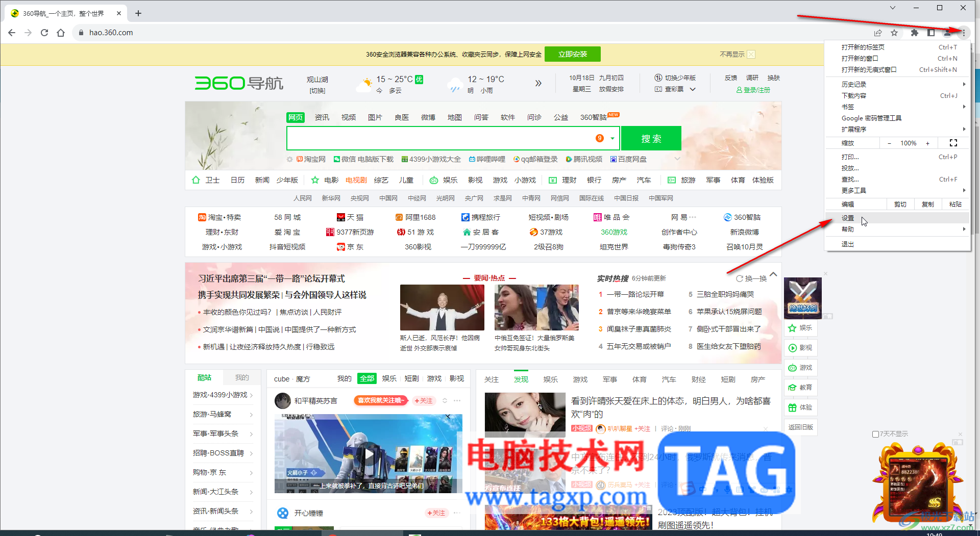Open the 360智脑 search tab
The image size is (980, 536).
[x=593, y=117]
